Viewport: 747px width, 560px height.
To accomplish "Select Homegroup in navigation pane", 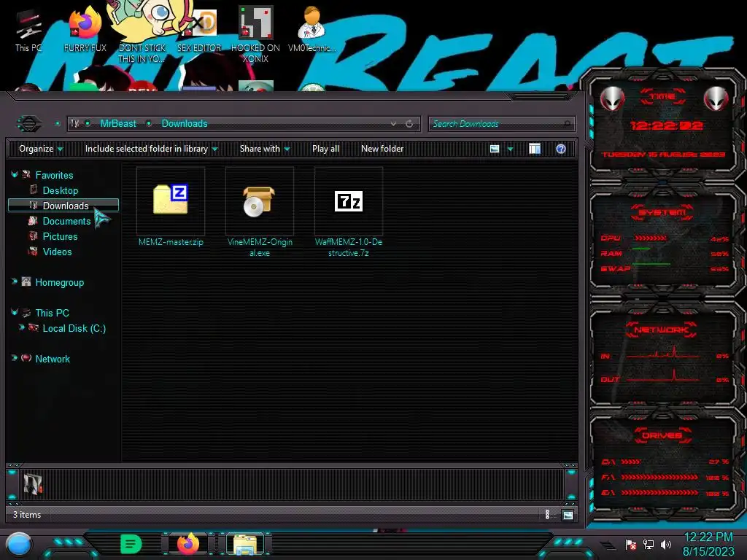I will click(60, 282).
